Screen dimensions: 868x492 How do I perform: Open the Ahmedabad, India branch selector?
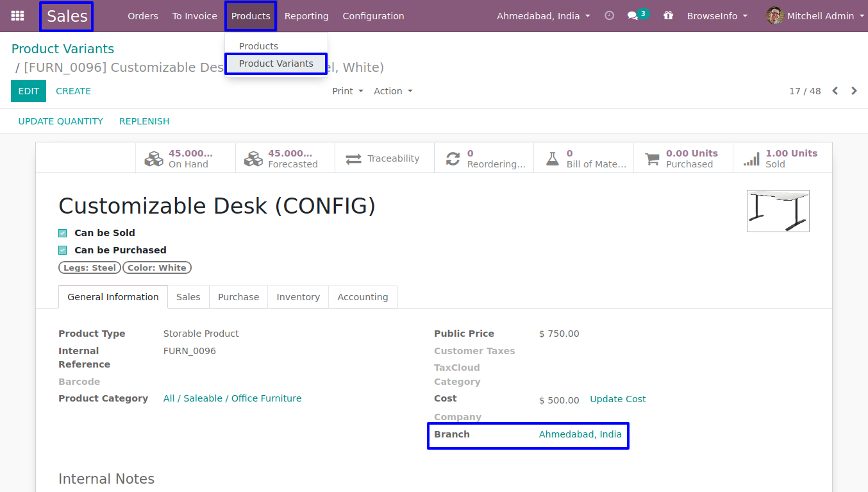pyautogui.click(x=543, y=16)
